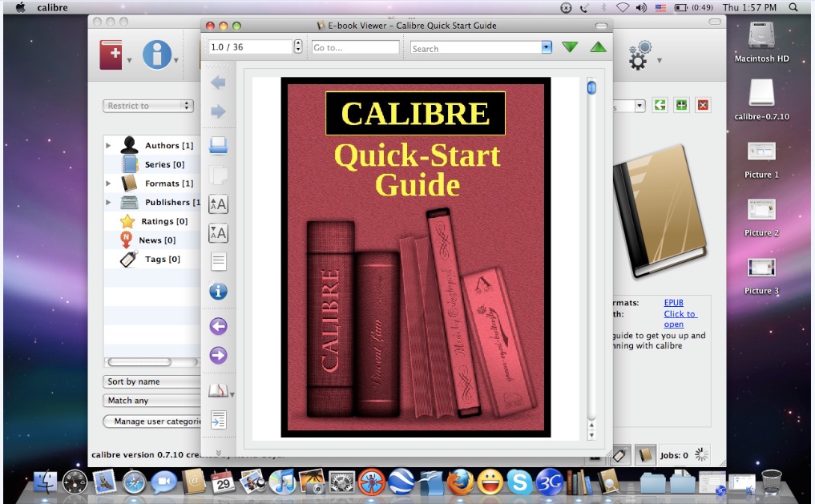The image size is (815, 504).
Task: Open the Sort by name dropdown
Action: (151, 381)
